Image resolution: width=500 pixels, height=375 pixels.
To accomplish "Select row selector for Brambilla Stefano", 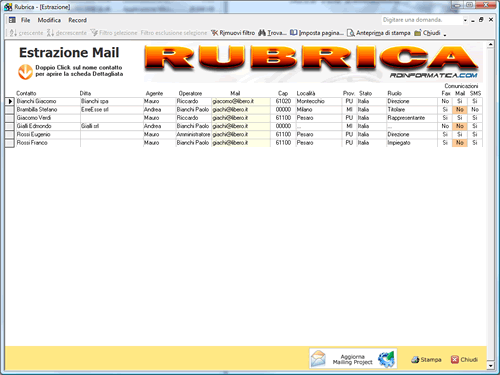I will (10, 110).
